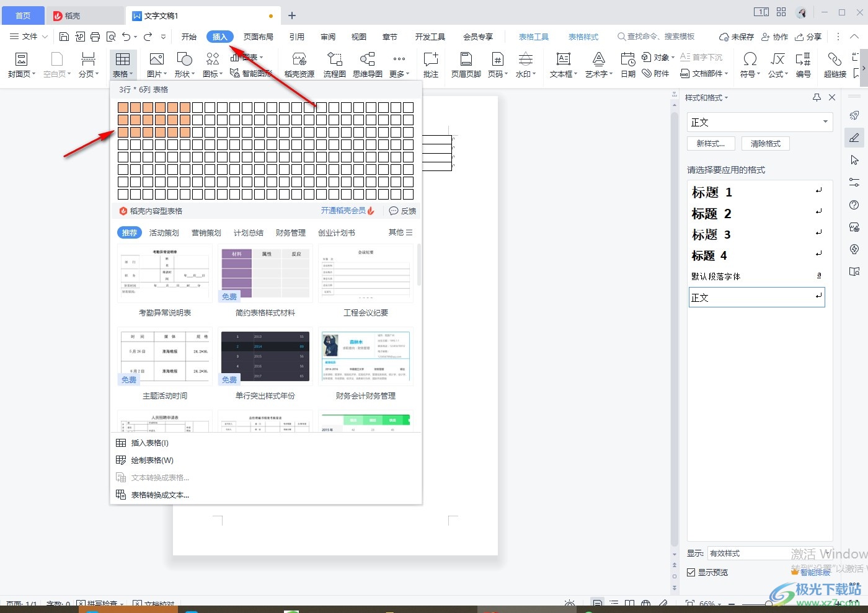
Task: Click the 分享 (Share) button
Action: tap(808, 37)
